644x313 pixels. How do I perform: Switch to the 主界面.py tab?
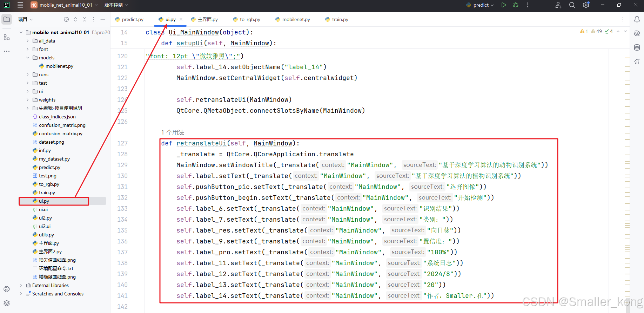(x=204, y=19)
